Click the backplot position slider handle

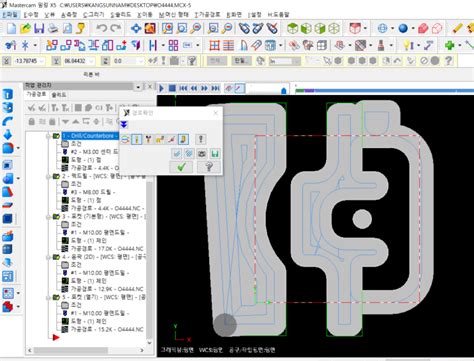(284, 91)
